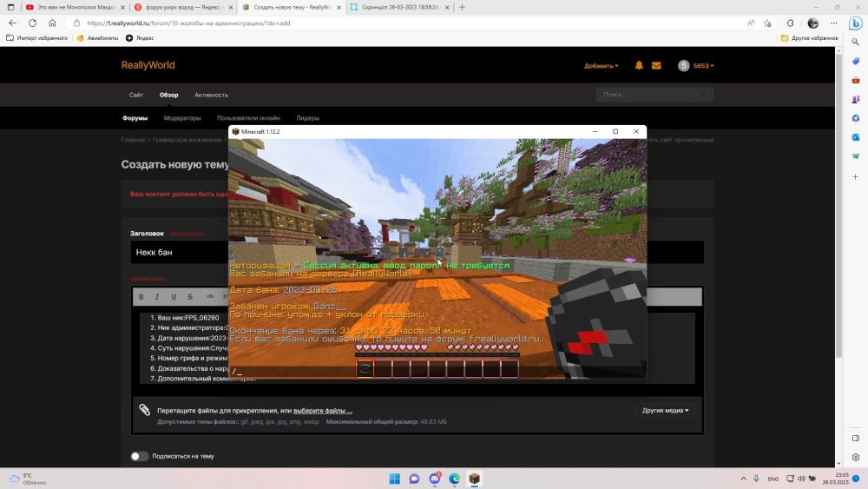Open the browser extensions menu
The image size is (868, 489).
coord(791,23)
